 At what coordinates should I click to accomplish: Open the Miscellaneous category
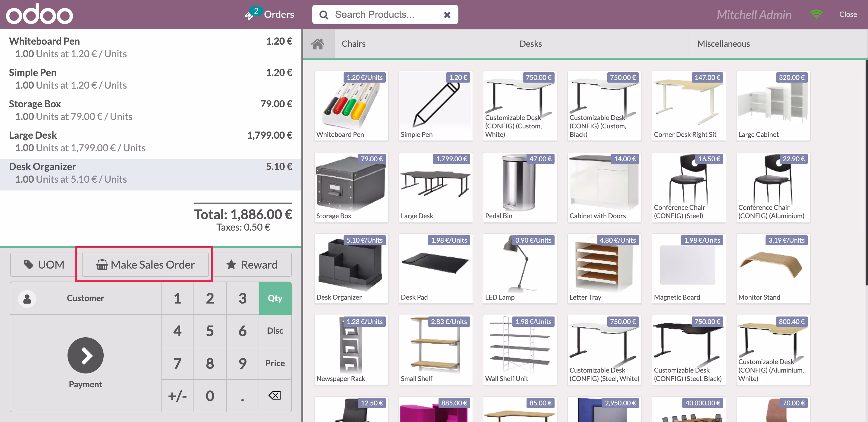pos(779,44)
